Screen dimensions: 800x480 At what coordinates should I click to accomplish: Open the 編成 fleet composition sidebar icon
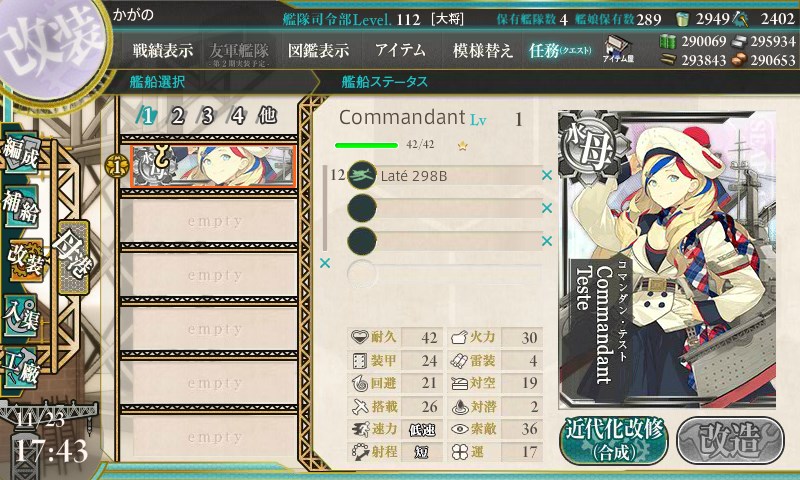click(21, 154)
